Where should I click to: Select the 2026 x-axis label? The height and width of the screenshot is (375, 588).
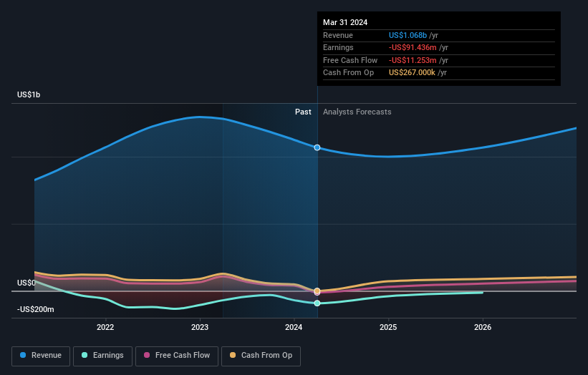tap(483, 327)
